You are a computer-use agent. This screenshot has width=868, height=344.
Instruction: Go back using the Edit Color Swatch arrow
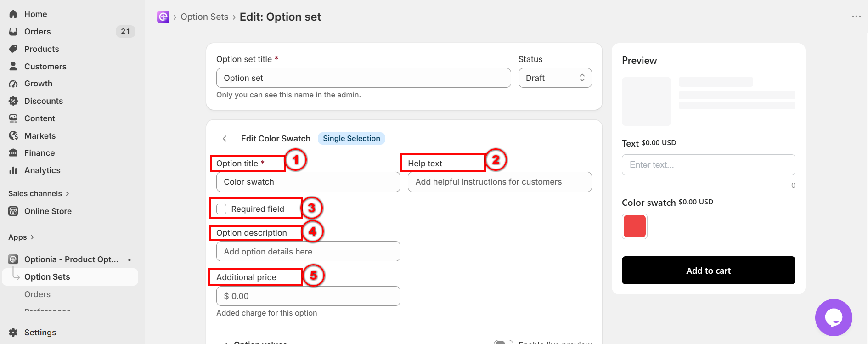tap(225, 139)
